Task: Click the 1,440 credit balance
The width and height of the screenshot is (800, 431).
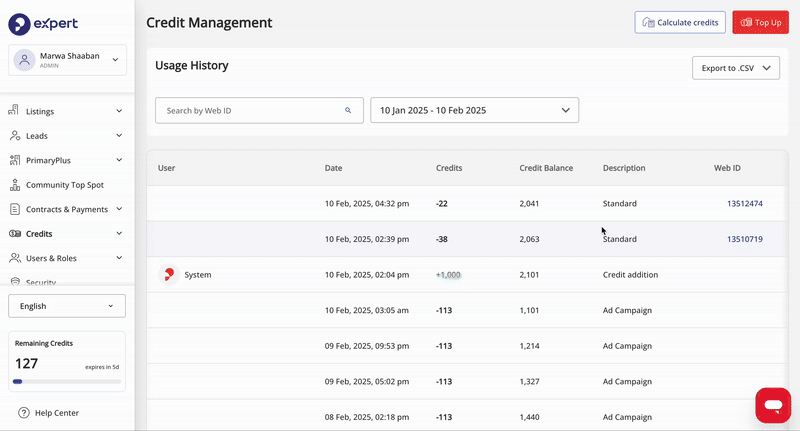Action: tap(529, 417)
